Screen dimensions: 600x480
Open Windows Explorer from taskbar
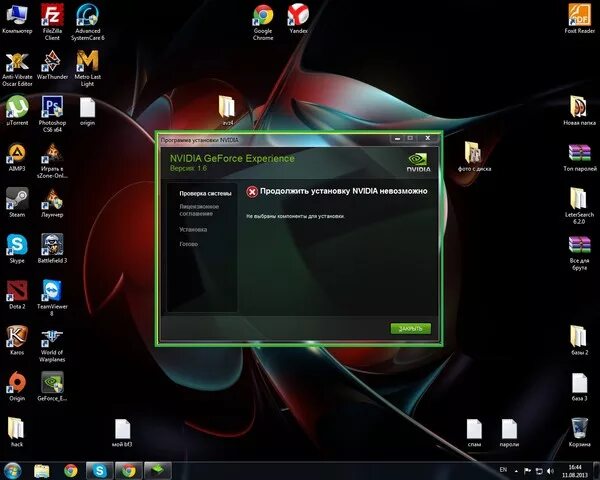pos(42,470)
